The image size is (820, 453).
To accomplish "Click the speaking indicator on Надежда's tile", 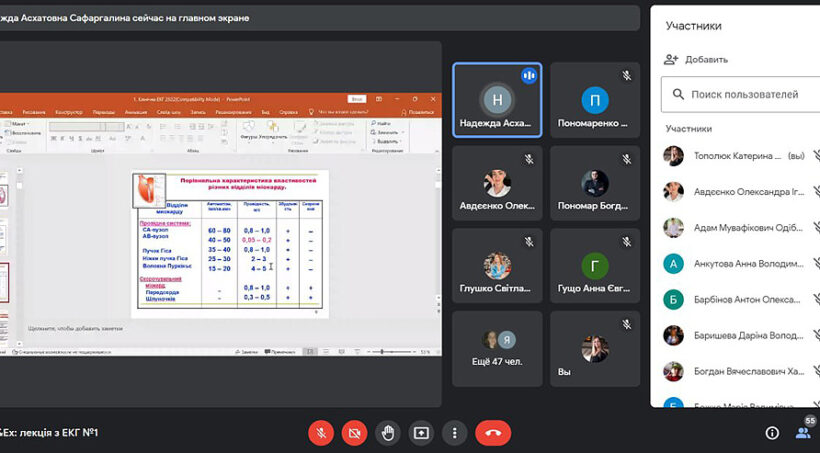I will (529, 76).
